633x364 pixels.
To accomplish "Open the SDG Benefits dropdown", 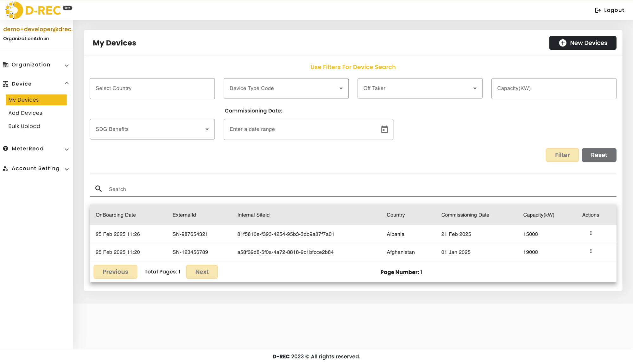I will (152, 129).
